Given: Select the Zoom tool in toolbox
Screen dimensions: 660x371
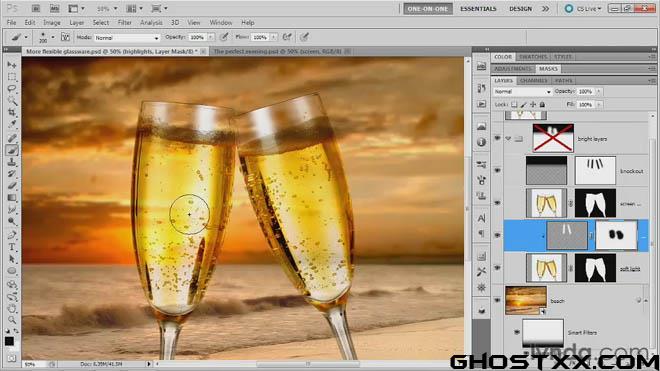Looking at the screenshot, I should 12,320.
